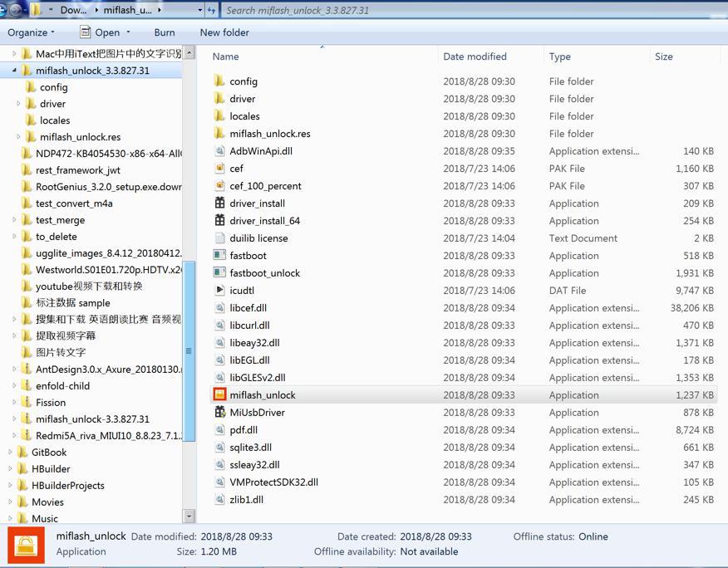Viewport: 728px width, 568px height.
Task: Expand the test_merge folder in the tree
Action: click(14, 220)
